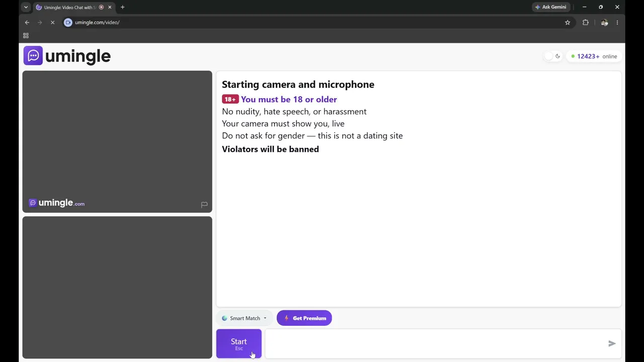Open the tab search dropdown arrow

tap(26, 7)
